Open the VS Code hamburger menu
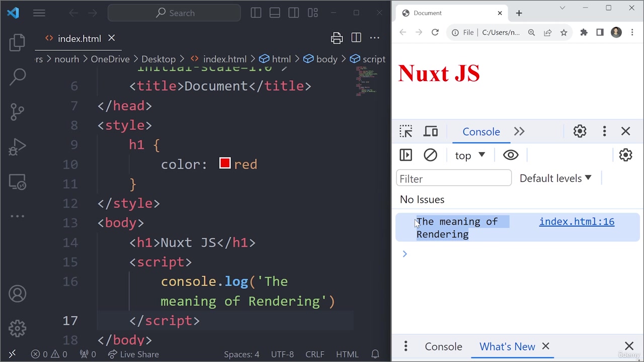Image resolution: width=644 pixels, height=362 pixels. pyautogui.click(x=39, y=13)
